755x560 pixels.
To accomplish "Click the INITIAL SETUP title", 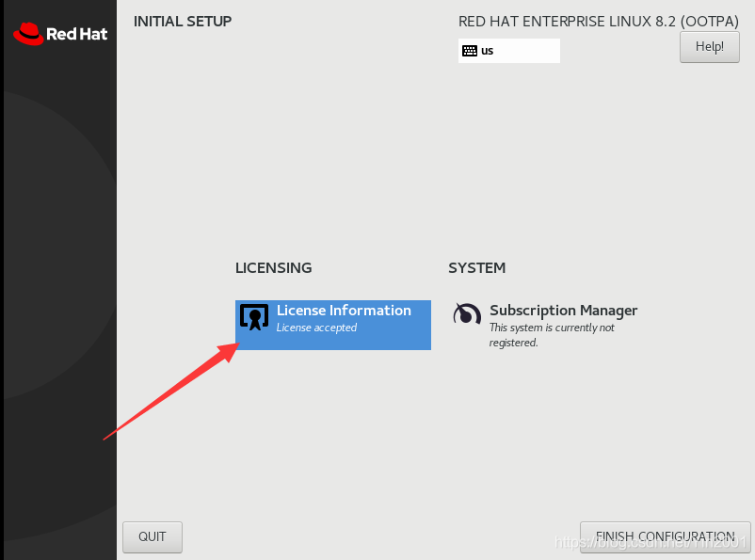I will (x=183, y=22).
